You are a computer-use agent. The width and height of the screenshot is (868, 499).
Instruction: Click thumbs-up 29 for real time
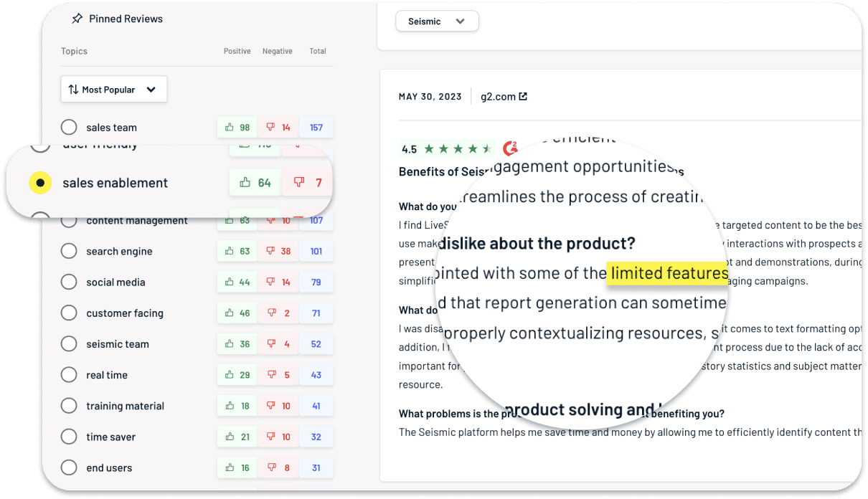pos(237,375)
